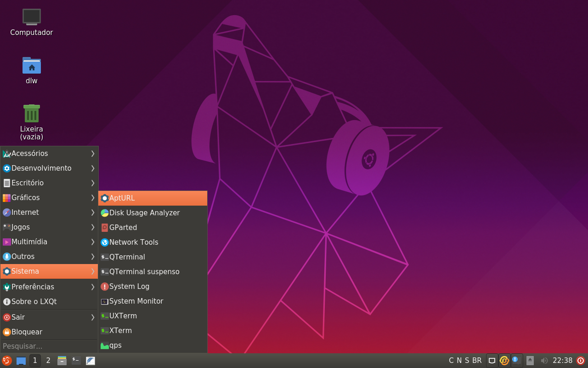Open the Desenvolvimento menu category
This screenshot has width=588, height=368.
pos(49,168)
